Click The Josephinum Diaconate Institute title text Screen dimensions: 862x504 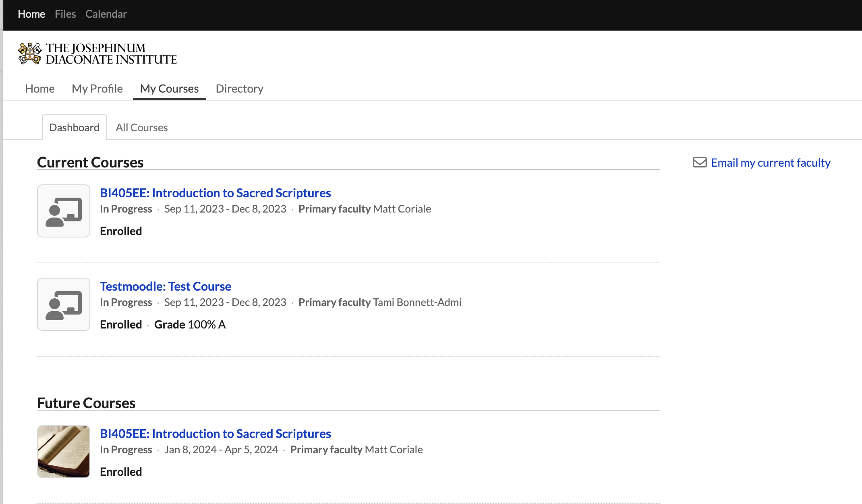tap(111, 54)
